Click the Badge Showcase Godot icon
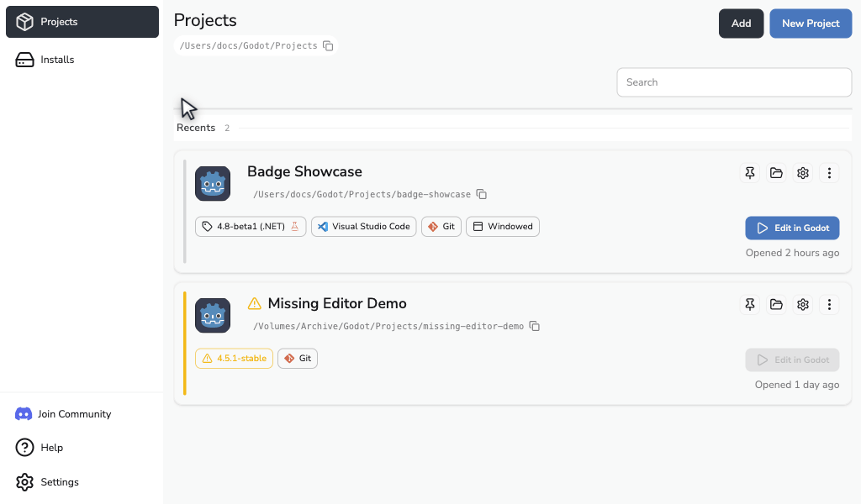The image size is (861, 504). pos(213,184)
